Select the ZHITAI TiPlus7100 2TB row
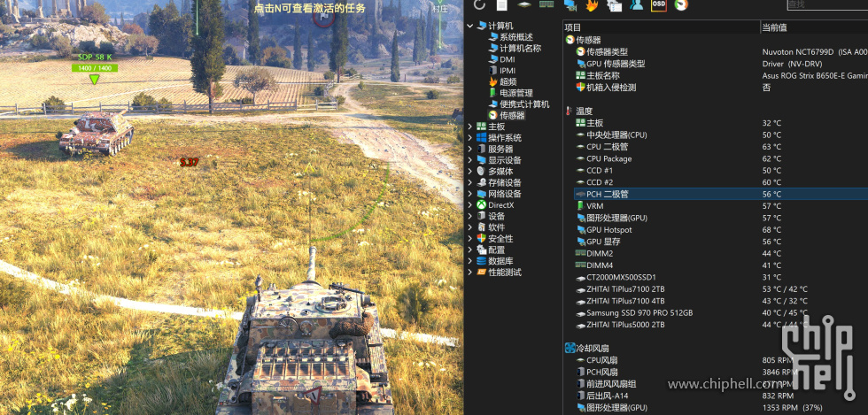Screen dimensions: 868x415 pyautogui.click(x=721, y=288)
